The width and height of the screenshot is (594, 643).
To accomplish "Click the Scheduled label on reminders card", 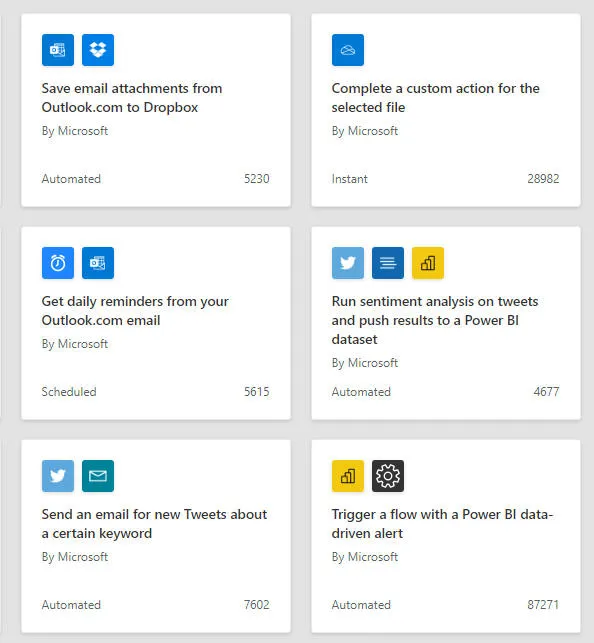I will tap(69, 392).
